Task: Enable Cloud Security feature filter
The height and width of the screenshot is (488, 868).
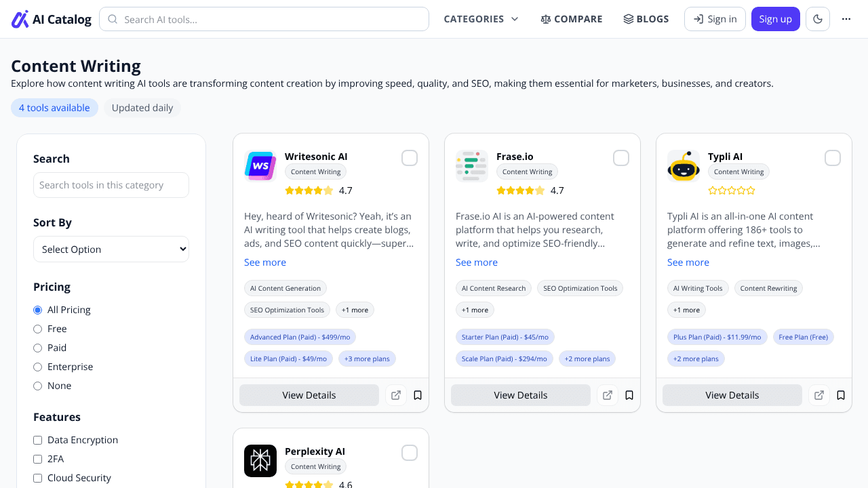Action: click(x=38, y=478)
